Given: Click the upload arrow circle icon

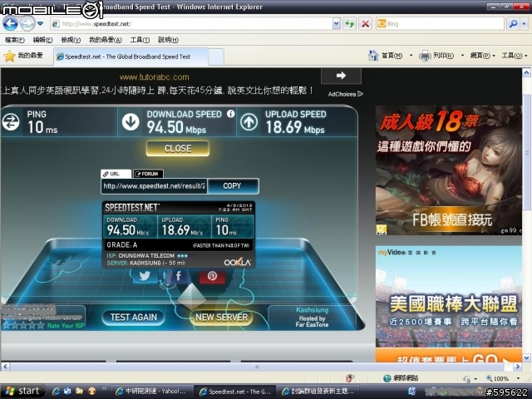Looking at the screenshot, I should 249,122.
